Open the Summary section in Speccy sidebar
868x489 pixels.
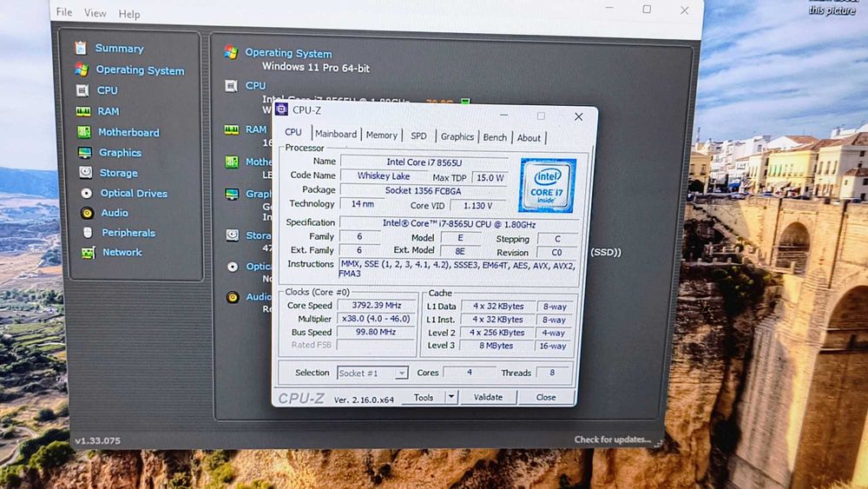120,48
